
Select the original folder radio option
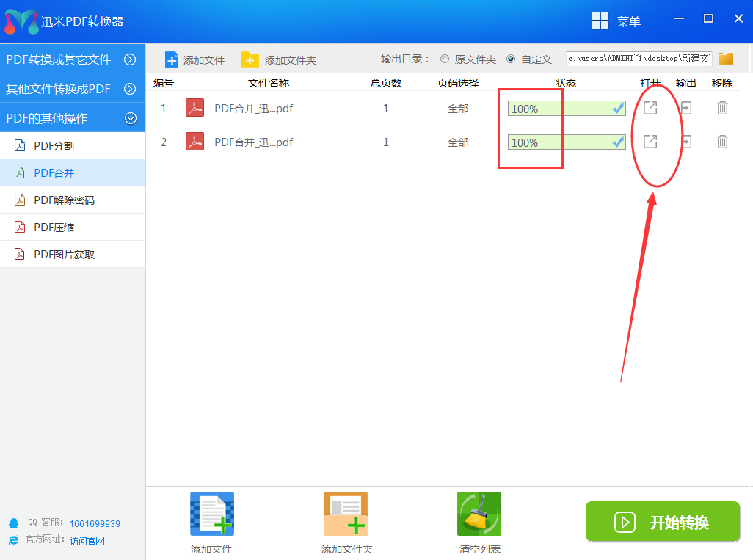tap(445, 59)
